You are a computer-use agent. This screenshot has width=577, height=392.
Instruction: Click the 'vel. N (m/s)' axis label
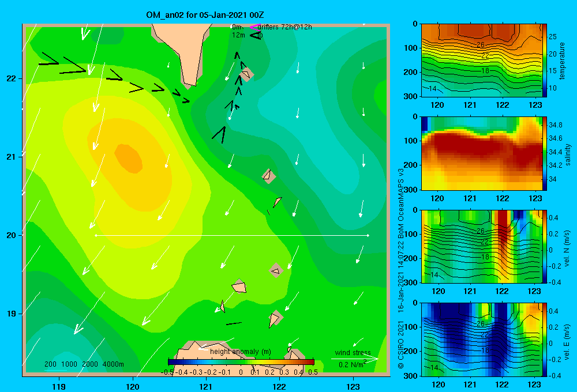(x=567, y=248)
